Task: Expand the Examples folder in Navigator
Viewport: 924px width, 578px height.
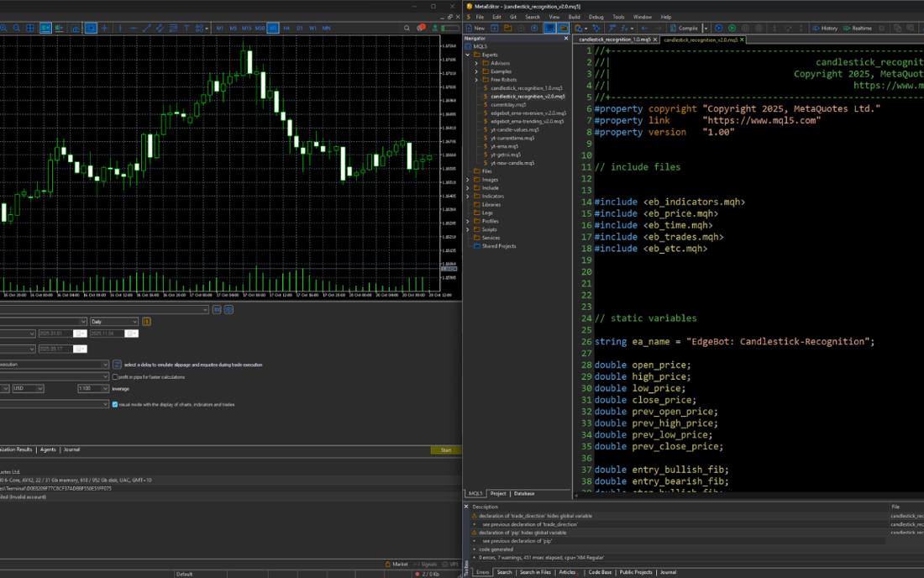Action: (477, 71)
